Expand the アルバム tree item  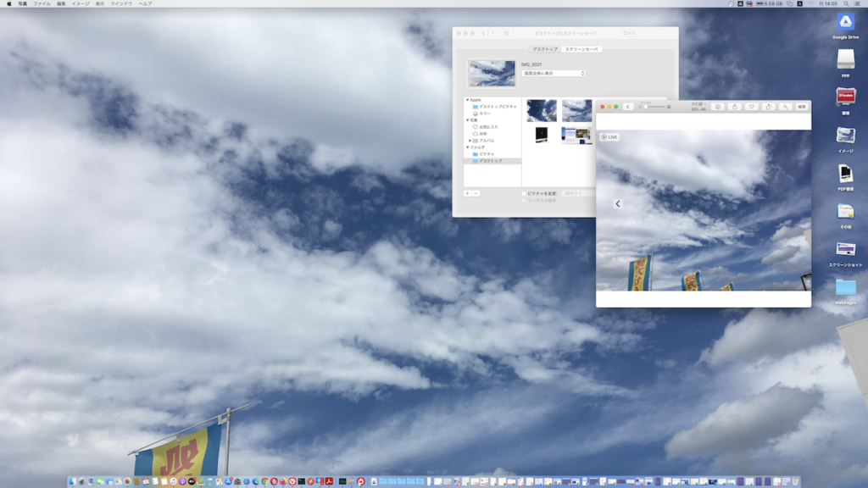[470, 141]
